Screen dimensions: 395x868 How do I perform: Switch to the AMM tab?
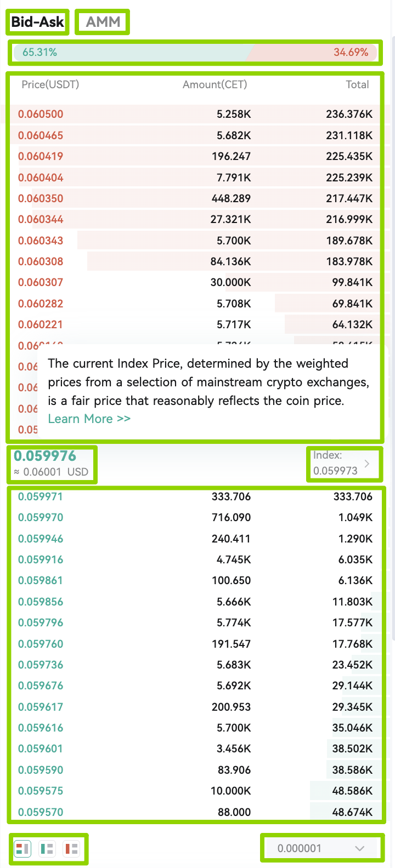(x=103, y=22)
